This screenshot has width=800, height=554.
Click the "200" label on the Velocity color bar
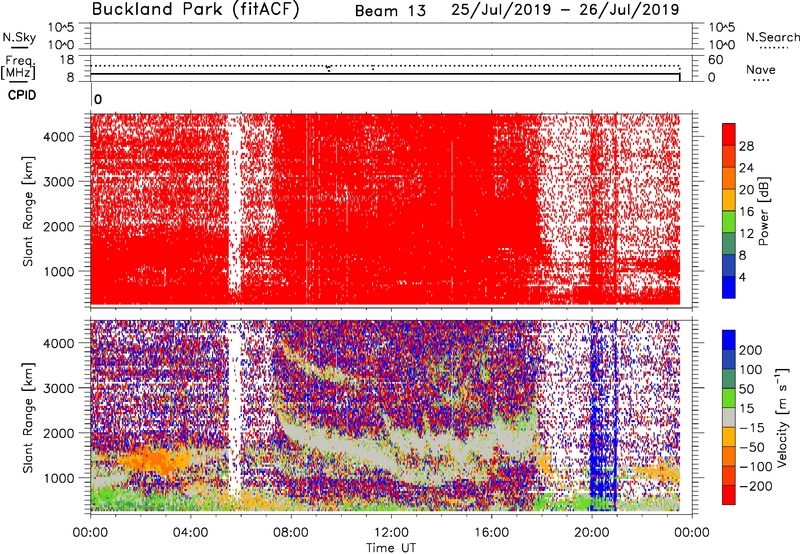pyautogui.click(x=751, y=350)
